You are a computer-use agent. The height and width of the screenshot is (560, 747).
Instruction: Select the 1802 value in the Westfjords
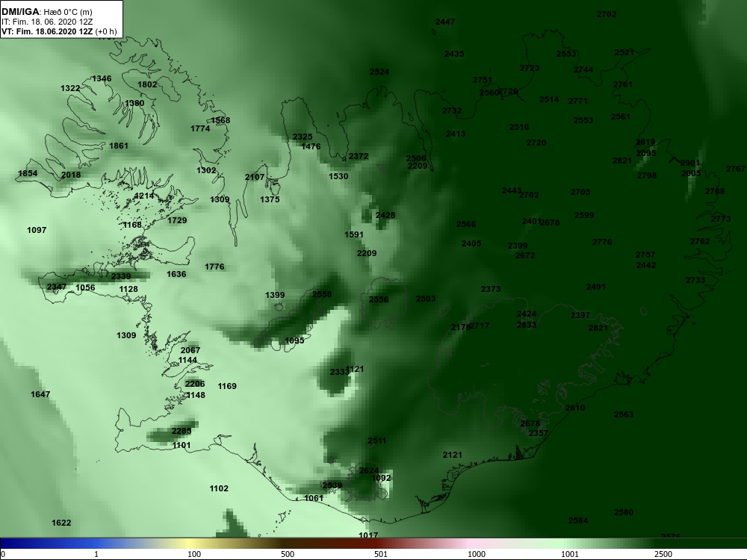click(147, 84)
